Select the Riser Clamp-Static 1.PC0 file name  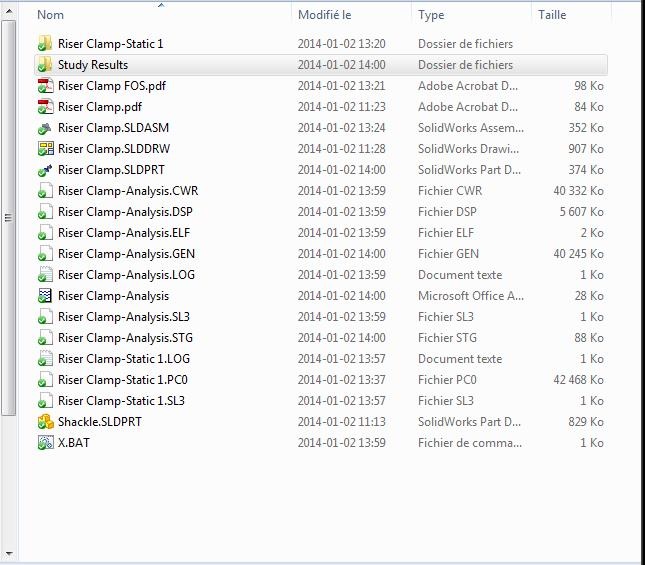[x=123, y=380]
